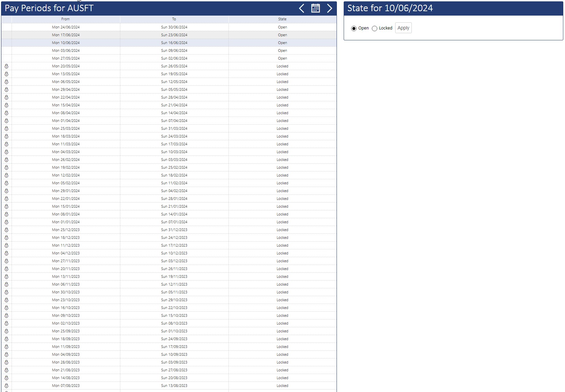Click the State column header
The image size is (565, 392).
282,19
